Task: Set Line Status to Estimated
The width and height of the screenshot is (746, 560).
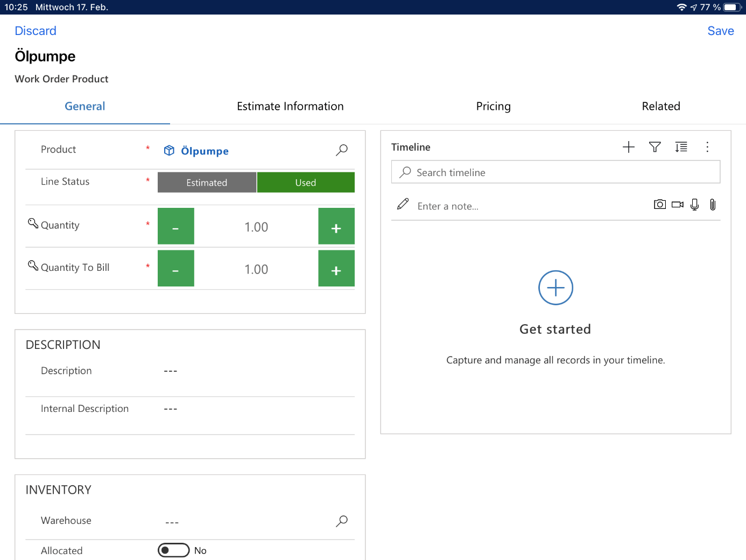Action: click(207, 183)
